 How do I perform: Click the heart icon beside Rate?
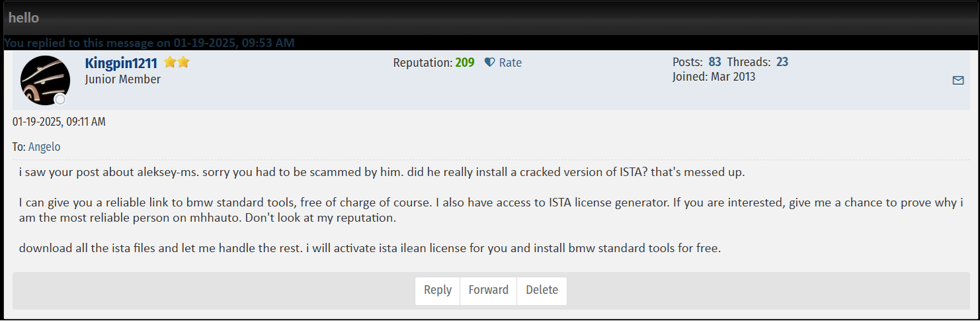coord(489,63)
